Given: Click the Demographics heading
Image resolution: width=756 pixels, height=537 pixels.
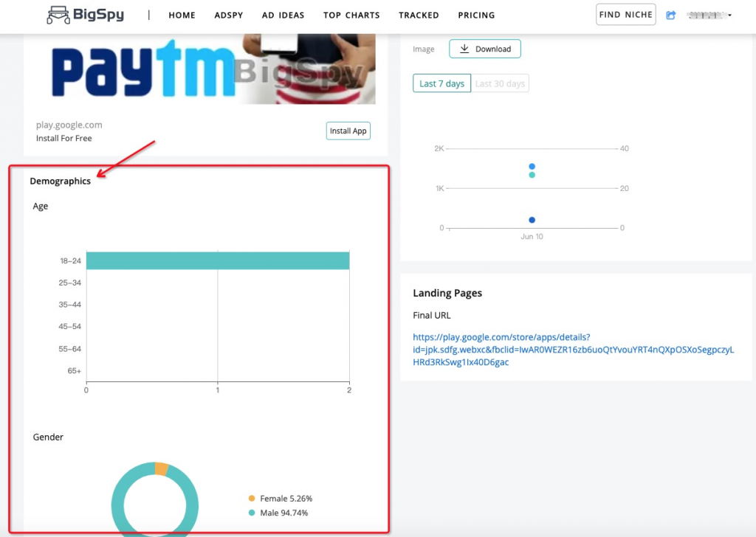Looking at the screenshot, I should tap(61, 181).
